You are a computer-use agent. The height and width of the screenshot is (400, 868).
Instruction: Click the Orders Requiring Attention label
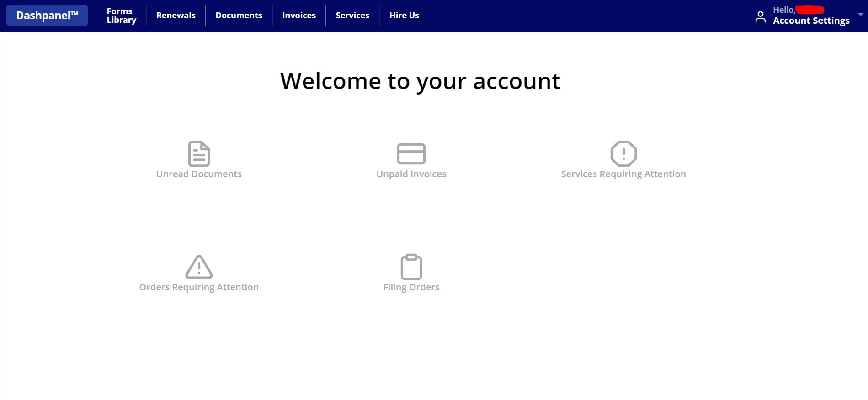coord(199,287)
